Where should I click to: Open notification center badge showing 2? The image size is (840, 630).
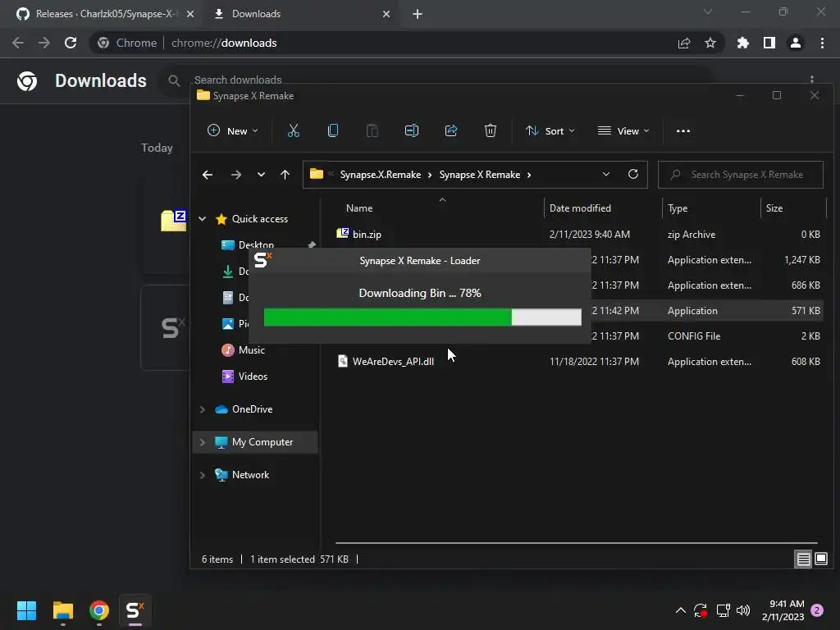[x=817, y=610]
